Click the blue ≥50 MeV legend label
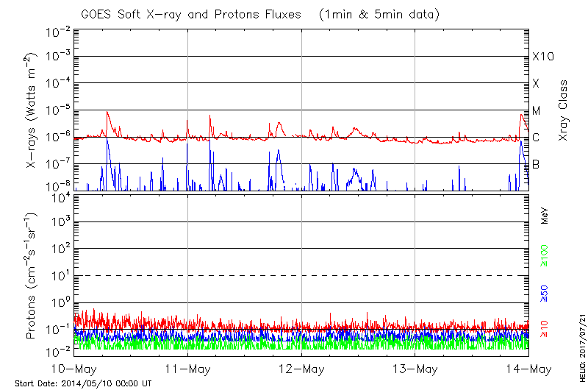 tap(545, 293)
